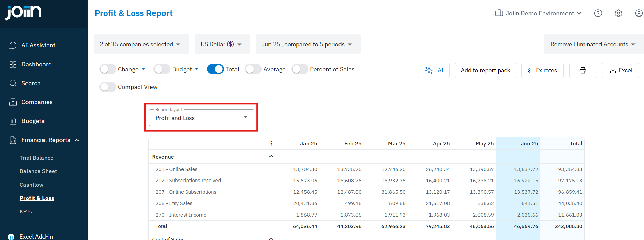This screenshot has width=644, height=240.
Task: Open the Budget options arrow
Action: [197, 69]
